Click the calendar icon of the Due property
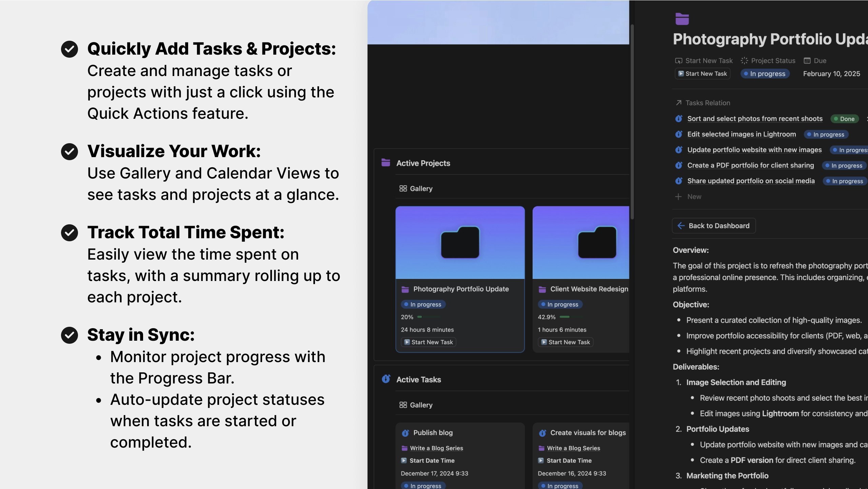Screen dimensions: 868x489 [x=807, y=61]
